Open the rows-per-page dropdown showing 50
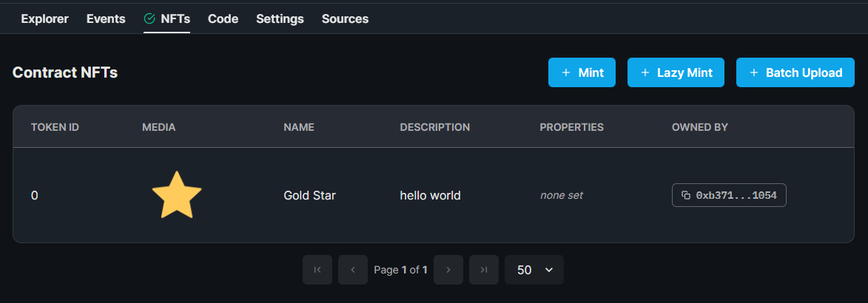 pyautogui.click(x=534, y=270)
